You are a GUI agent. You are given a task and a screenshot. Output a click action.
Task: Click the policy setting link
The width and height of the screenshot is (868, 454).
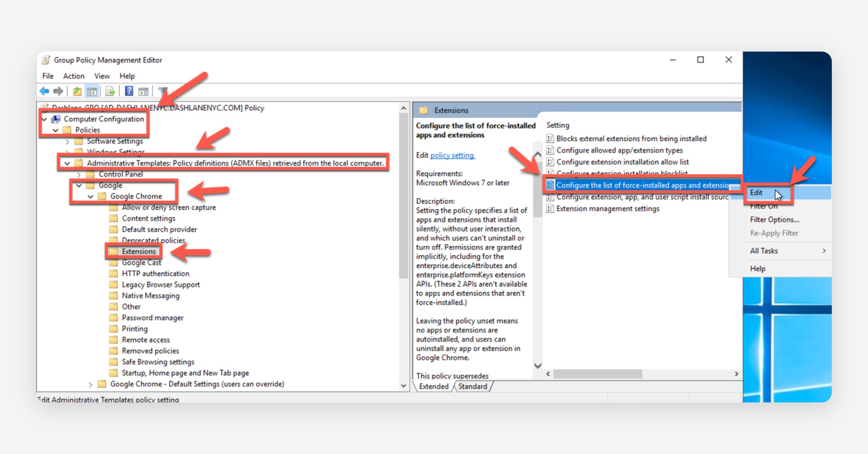pyautogui.click(x=452, y=155)
